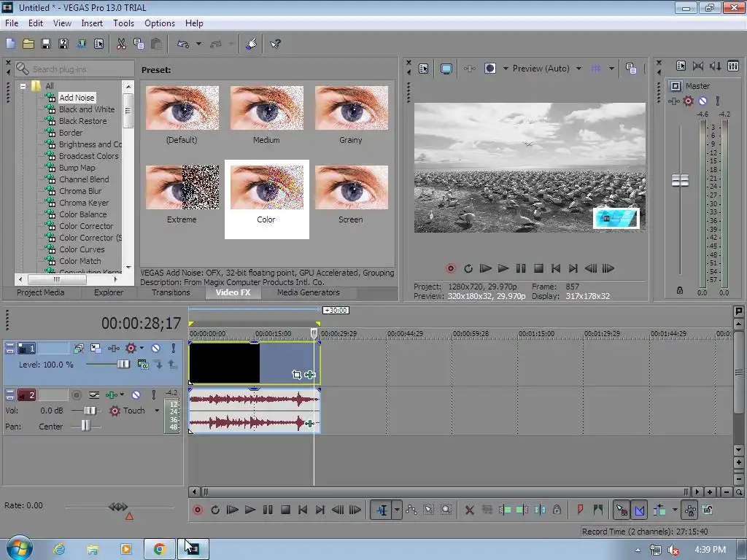
Task: Click the track 1 Track Motion icon
Action: coord(96,348)
